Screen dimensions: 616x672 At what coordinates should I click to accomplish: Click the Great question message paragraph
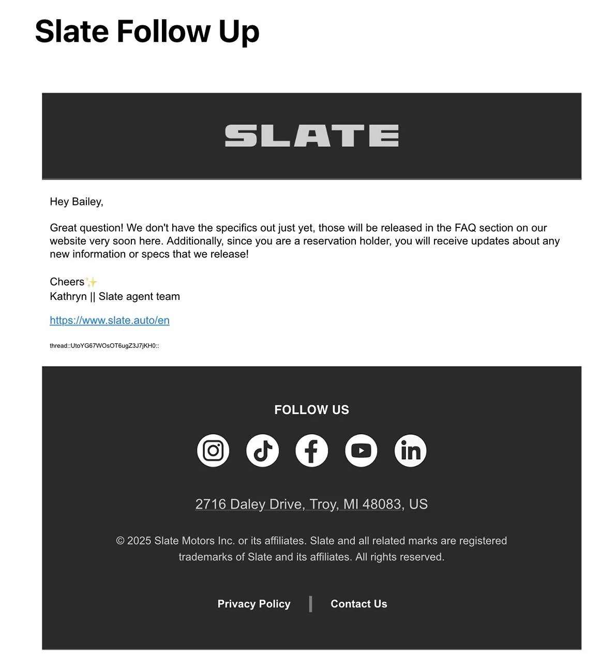305,241
